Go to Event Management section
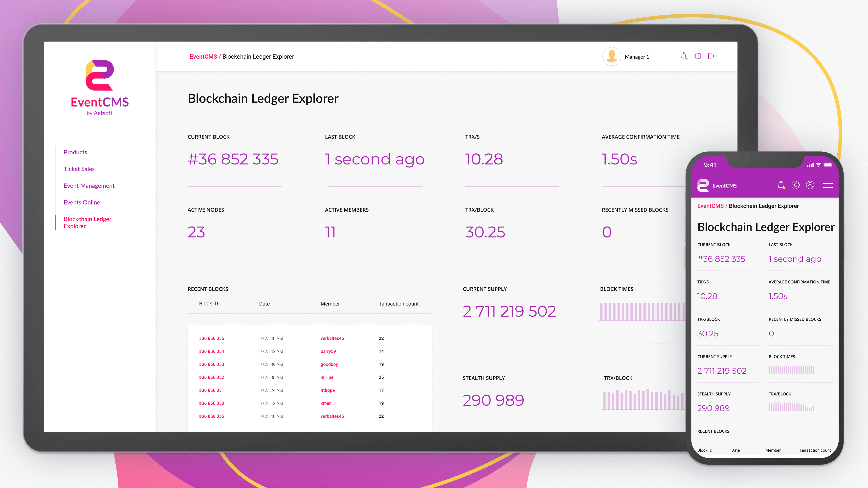The image size is (868, 488). pyautogui.click(x=89, y=186)
